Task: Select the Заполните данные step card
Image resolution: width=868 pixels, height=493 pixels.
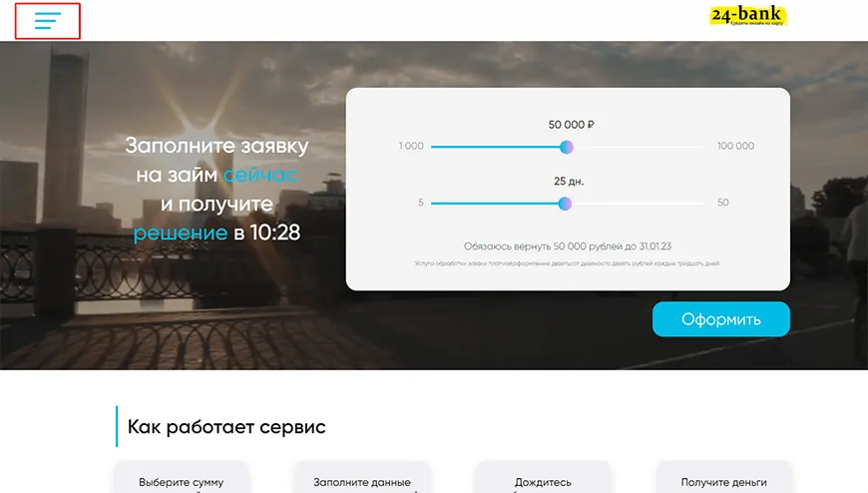Action: (362, 477)
